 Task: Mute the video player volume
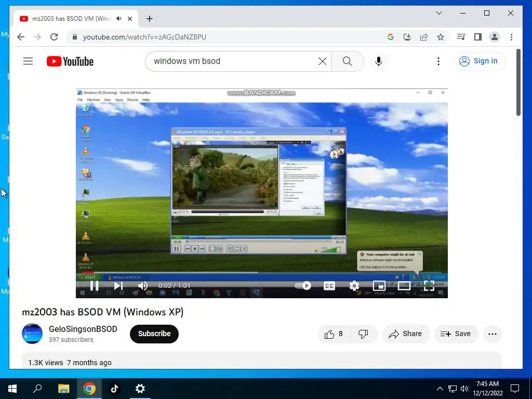point(143,286)
